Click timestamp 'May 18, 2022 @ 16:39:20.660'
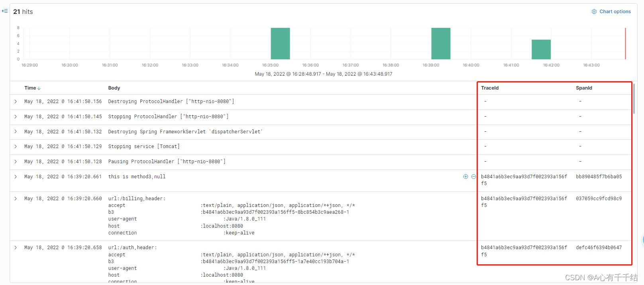The width and height of the screenshot is (644, 285). (63, 199)
